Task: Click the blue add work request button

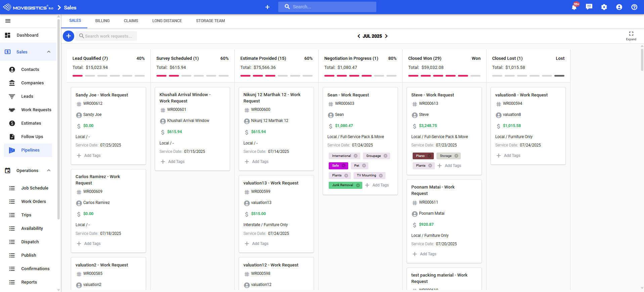Action: coord(68,36)
